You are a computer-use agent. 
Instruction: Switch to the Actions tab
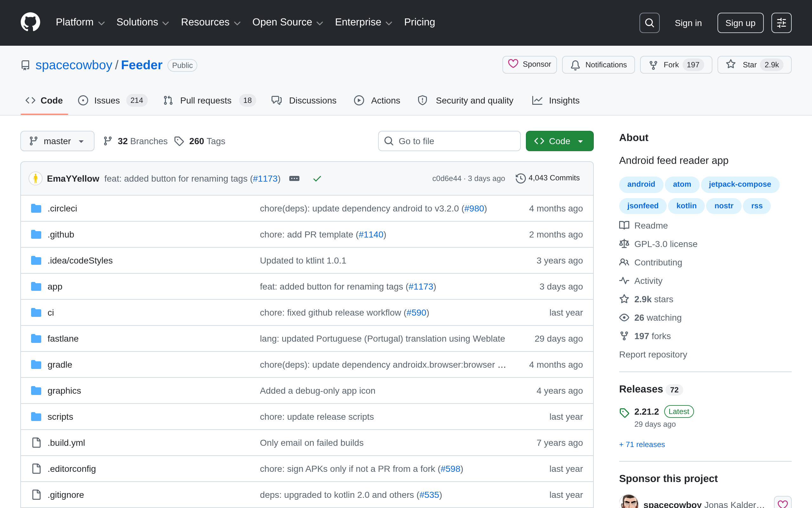[377, 100]
